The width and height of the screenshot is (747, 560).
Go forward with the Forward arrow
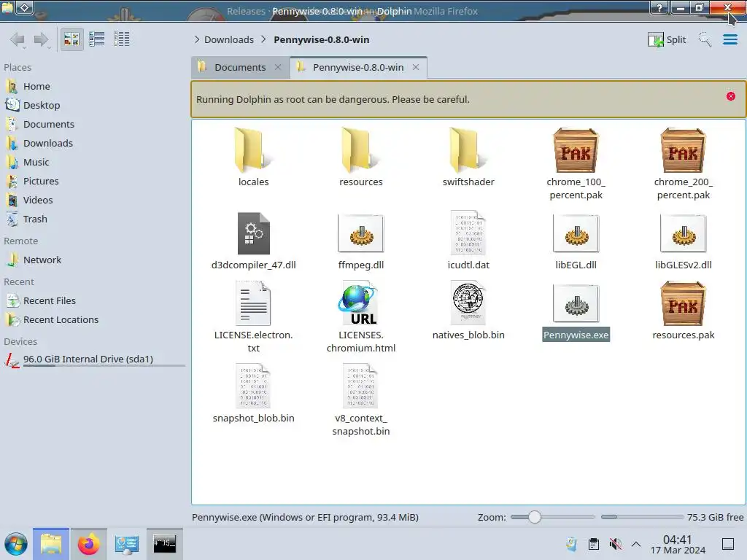click(42, 39)
